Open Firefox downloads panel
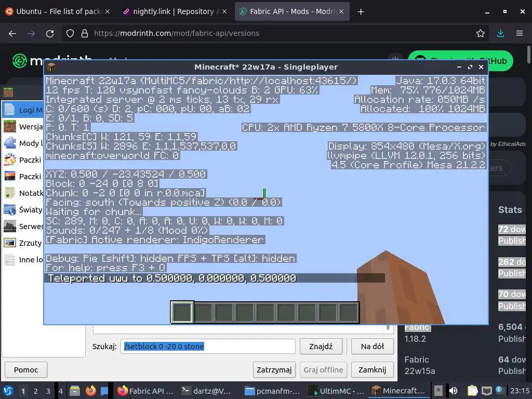The image size is (532, 399). pyautogui.click(x=500, y=33)
